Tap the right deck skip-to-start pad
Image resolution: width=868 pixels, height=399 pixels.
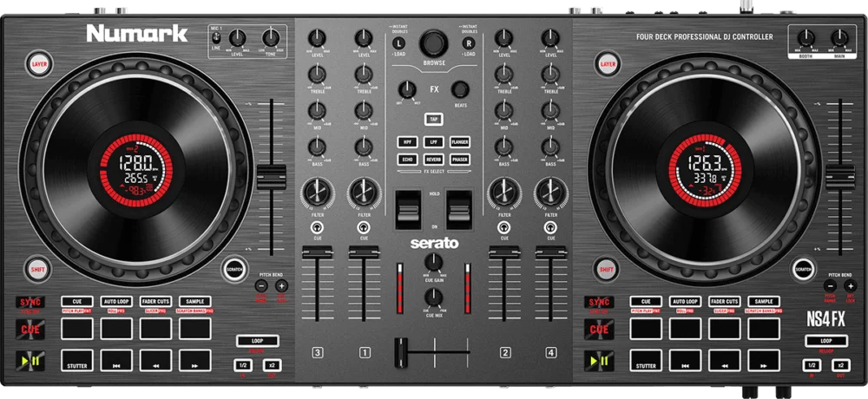coord(685,360)
